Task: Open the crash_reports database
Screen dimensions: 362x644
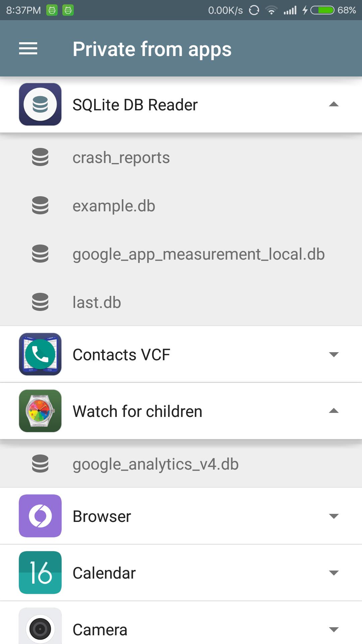Action: [x=181, y=157]
